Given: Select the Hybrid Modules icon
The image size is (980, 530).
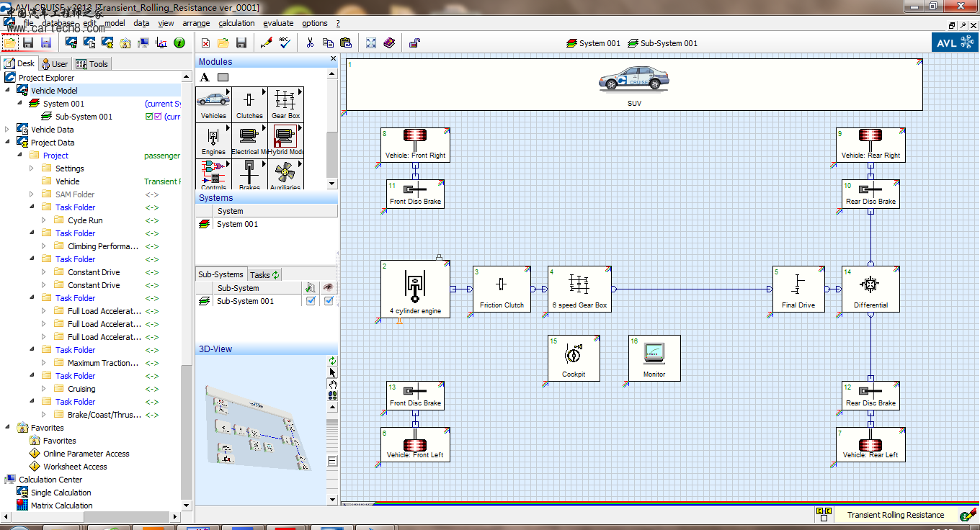Looking at the screenshot, I should (x=285, y=140).
